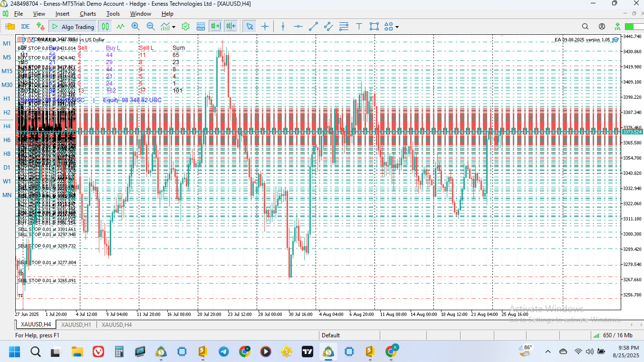Open the Charts menu

click(x=88, y=14)
